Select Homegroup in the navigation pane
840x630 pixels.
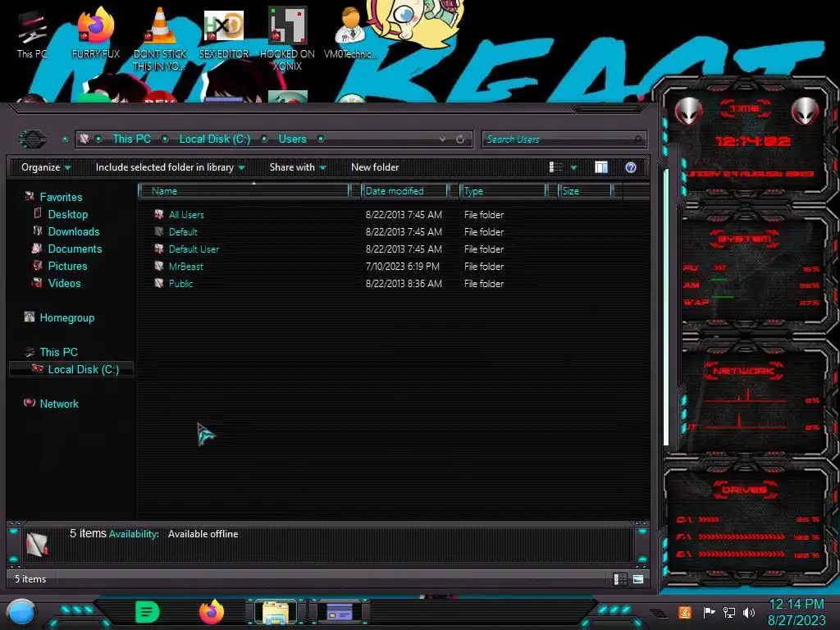pyautogui.click(x=67, y=317)
